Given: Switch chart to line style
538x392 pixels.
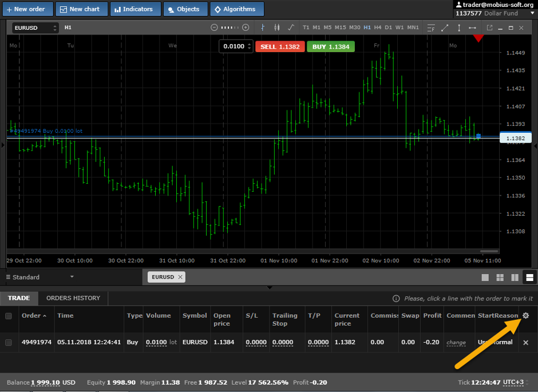Looking at the screenshot, I should point(291,27).
